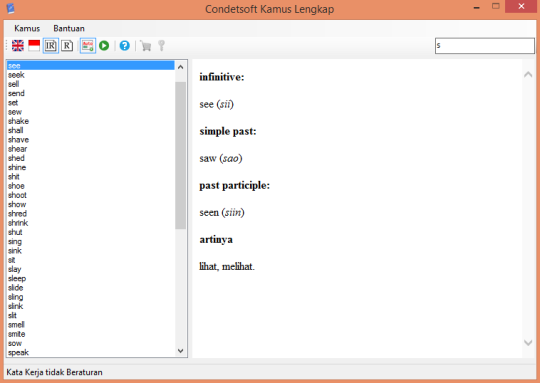Select the English (UK flag) dictionary icon
This screenshot has width=540, height=383.
tap(18, 45)
